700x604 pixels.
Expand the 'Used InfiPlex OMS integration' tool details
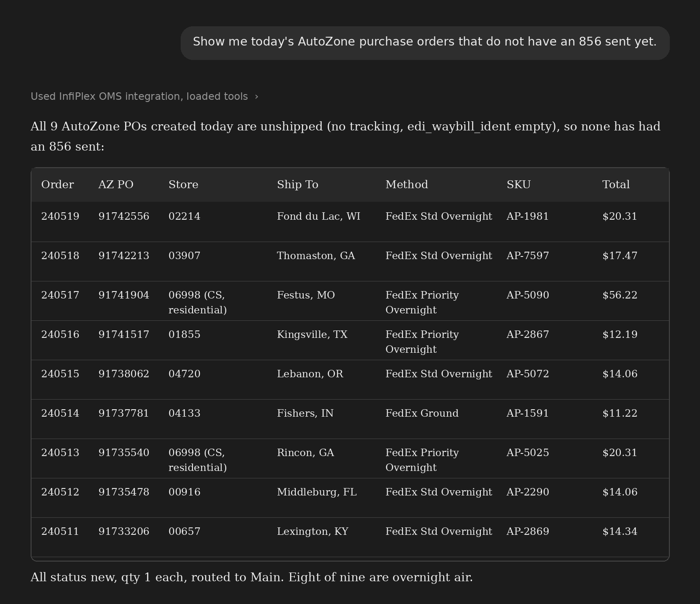(x=144, y=96)
